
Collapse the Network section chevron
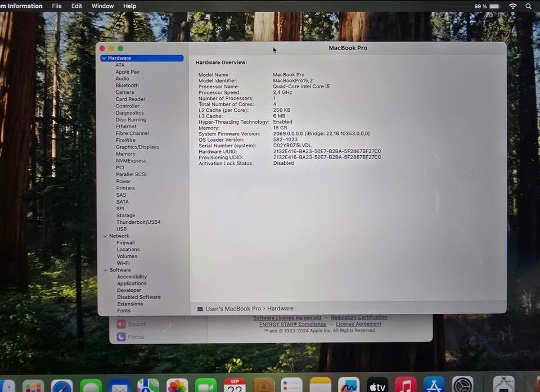coord(105,236)
